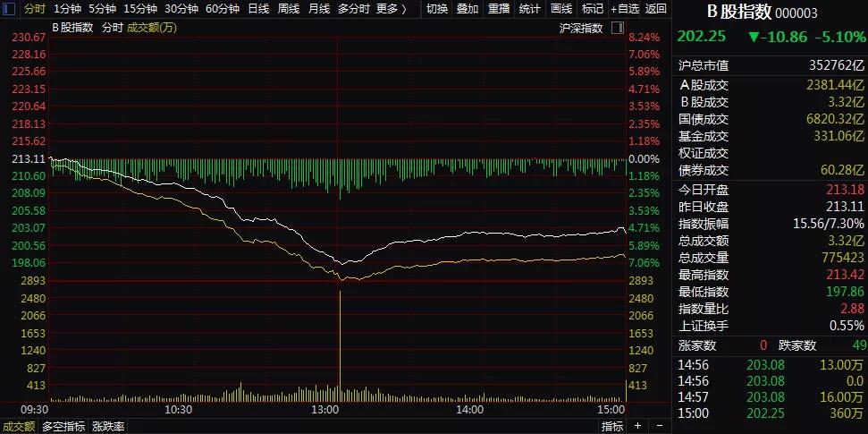
Task: Click the 标记 mark button
Action: [593, 9]
